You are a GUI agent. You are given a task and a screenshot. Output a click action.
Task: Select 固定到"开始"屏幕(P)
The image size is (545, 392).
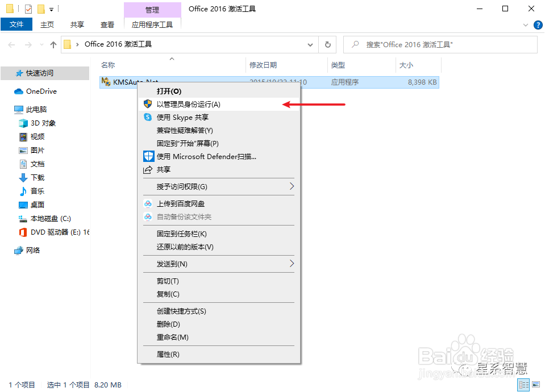[219, 143]
